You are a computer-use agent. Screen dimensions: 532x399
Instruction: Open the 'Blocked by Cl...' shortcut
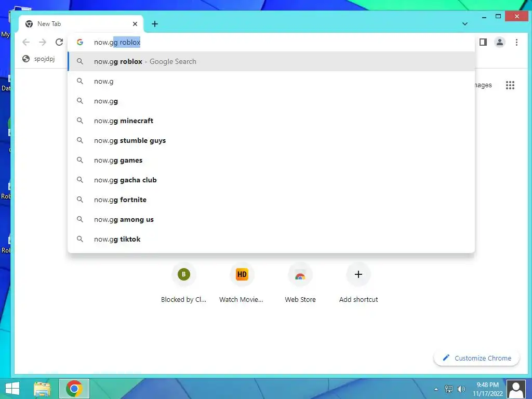pyautogui.click(x=183, y=283)
